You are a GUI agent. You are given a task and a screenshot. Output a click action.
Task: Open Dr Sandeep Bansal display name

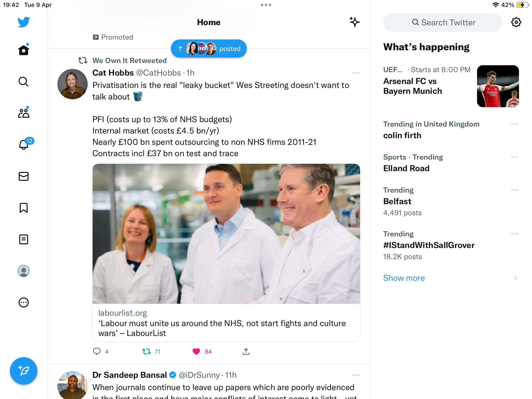[x=130, y=375]
